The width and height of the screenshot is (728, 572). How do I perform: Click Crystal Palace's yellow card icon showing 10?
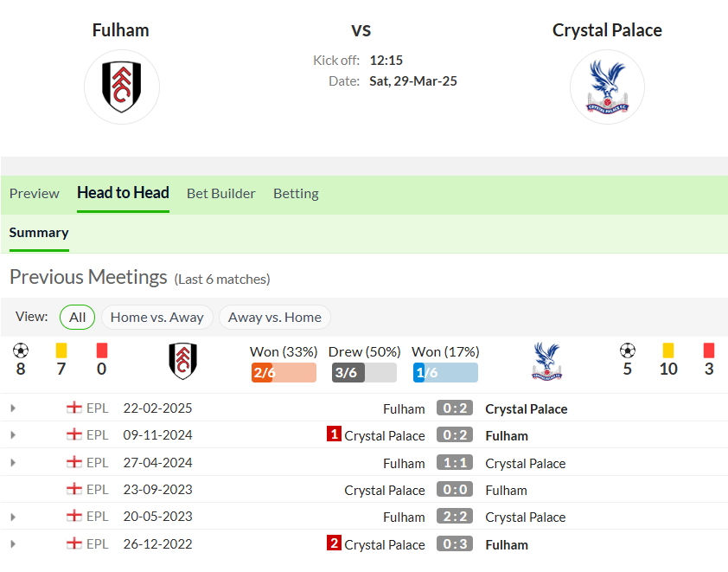coord(668,350)
